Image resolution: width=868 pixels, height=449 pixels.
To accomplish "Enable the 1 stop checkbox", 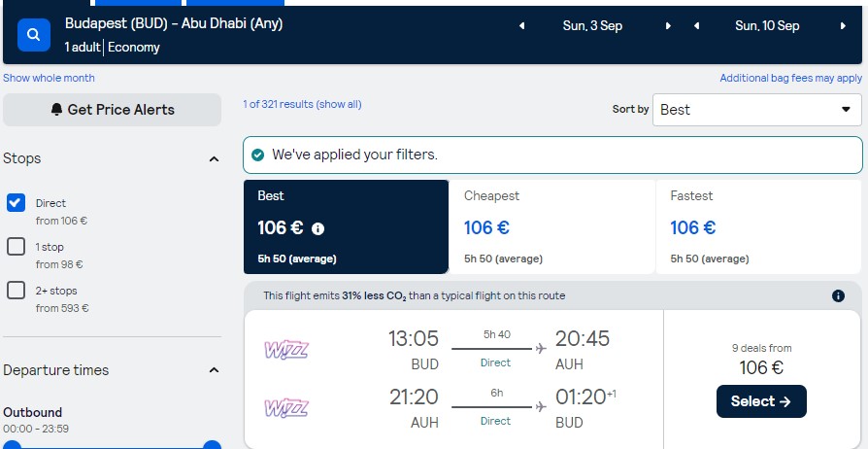I will click(x=17, y=247).
